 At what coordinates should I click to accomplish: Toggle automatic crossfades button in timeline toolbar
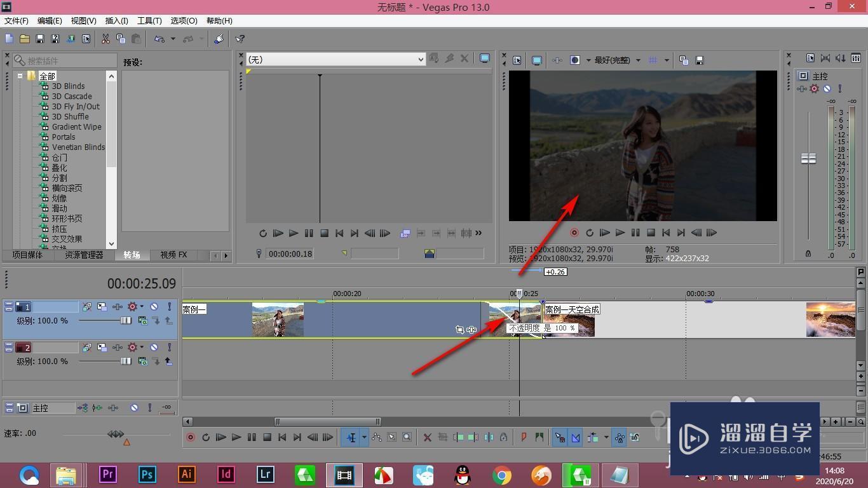click(x=575, y=437)
